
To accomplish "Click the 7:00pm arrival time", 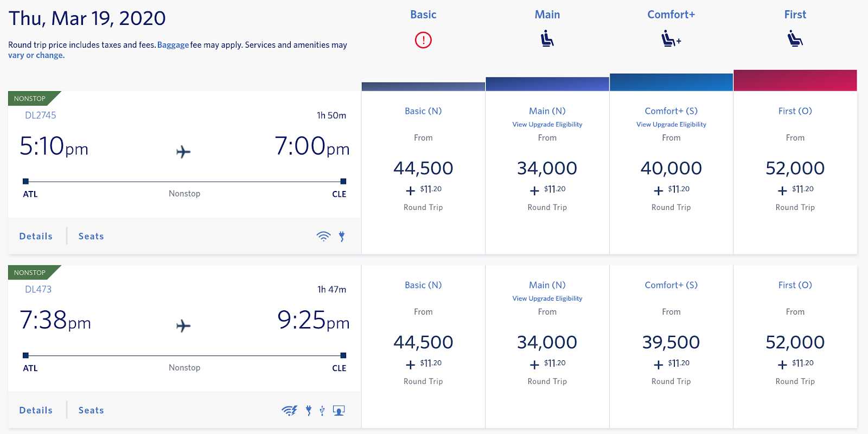I will tap(312, 146).
